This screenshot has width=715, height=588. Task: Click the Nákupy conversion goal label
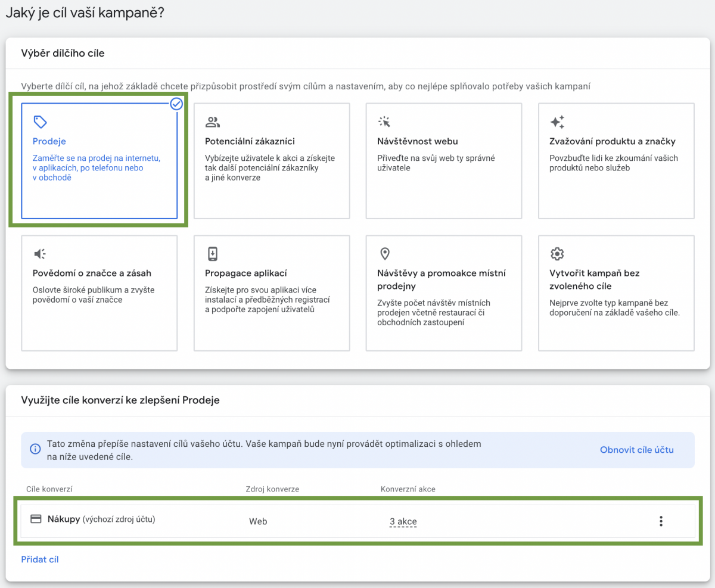64,519
